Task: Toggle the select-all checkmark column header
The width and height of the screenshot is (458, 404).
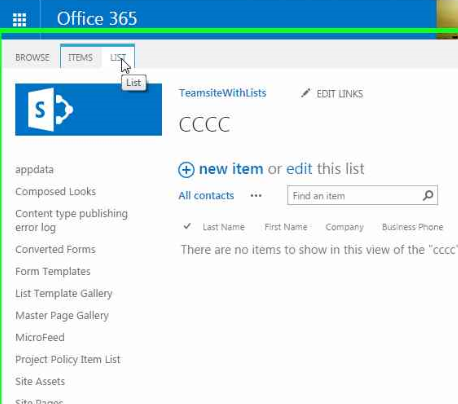Action: coord(187,227)
